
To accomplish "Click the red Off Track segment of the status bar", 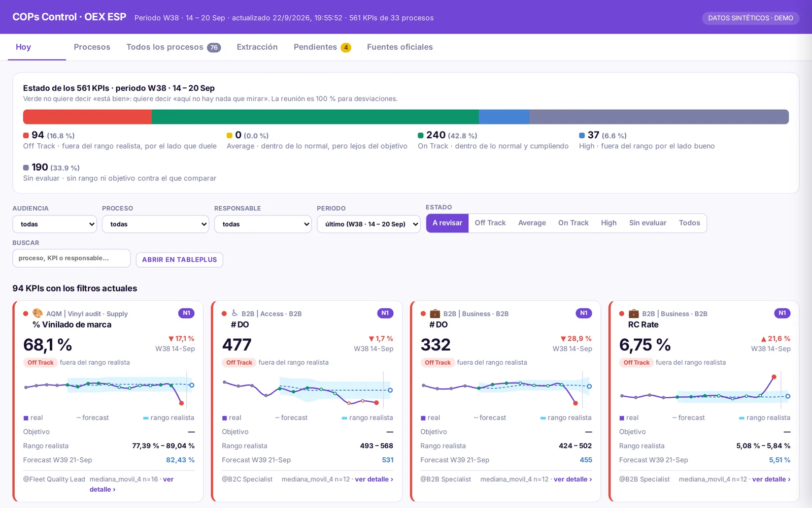I will pos(87,117).
